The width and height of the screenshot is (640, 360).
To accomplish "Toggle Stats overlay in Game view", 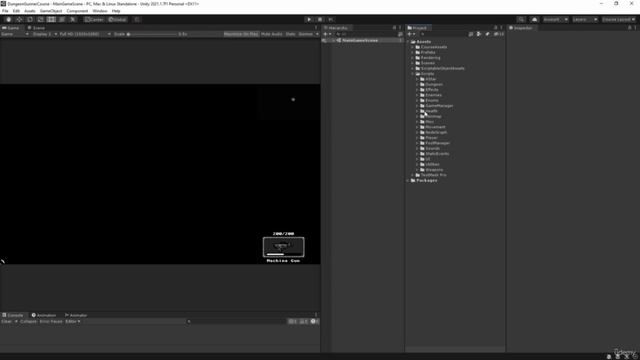I will coord(290,34).
